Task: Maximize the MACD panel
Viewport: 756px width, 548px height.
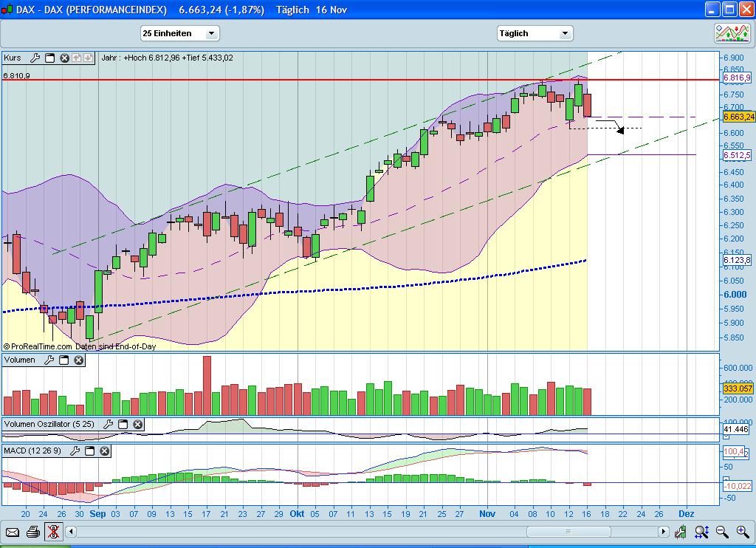Action: tap(89, 451)
